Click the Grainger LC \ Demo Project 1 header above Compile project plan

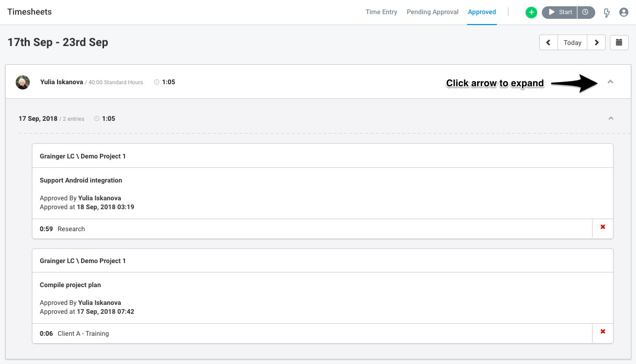(x=83, y=261)
